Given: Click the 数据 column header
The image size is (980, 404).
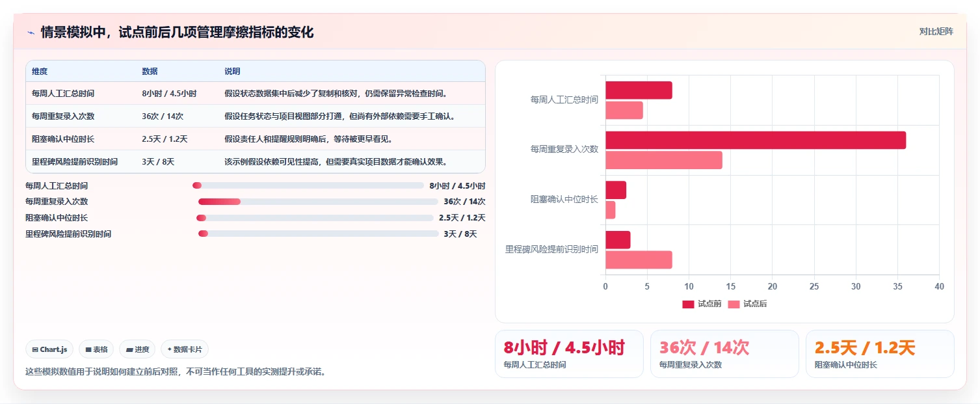Looking at the screenshot, I should pos(150,72).
